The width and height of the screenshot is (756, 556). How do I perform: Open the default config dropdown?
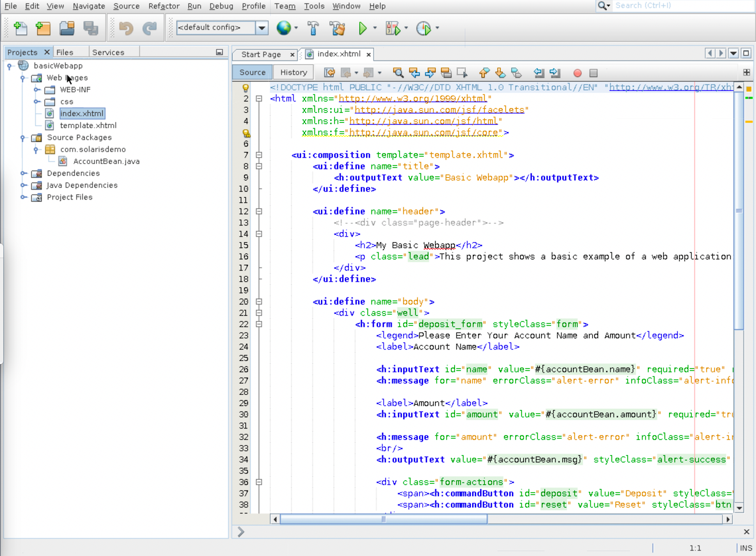pos(261,28)
